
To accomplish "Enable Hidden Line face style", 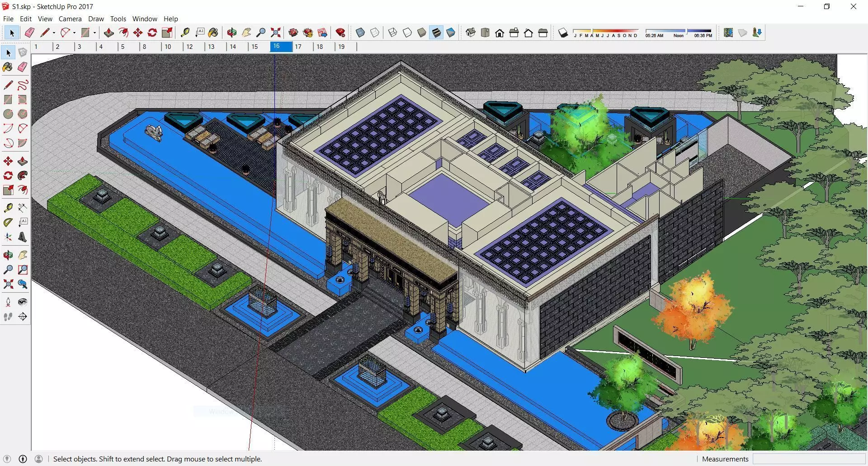I will click(407, 33).
